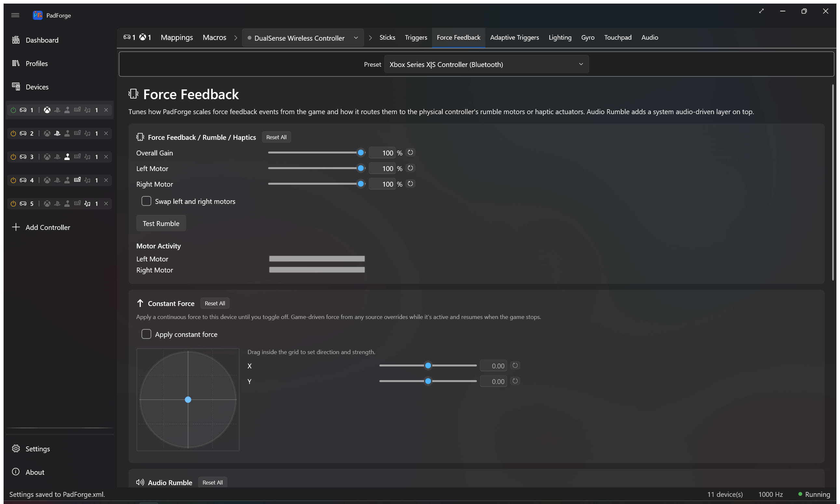
Task: Adjust the Overall Gain slider
Action: pos(316,153)
